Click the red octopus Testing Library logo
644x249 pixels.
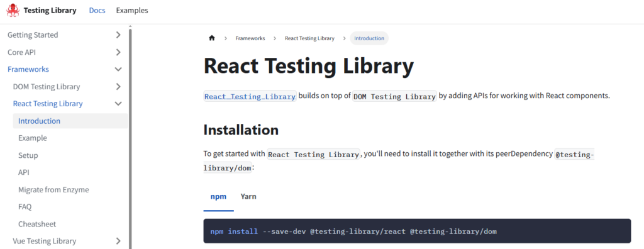[13, 10]
